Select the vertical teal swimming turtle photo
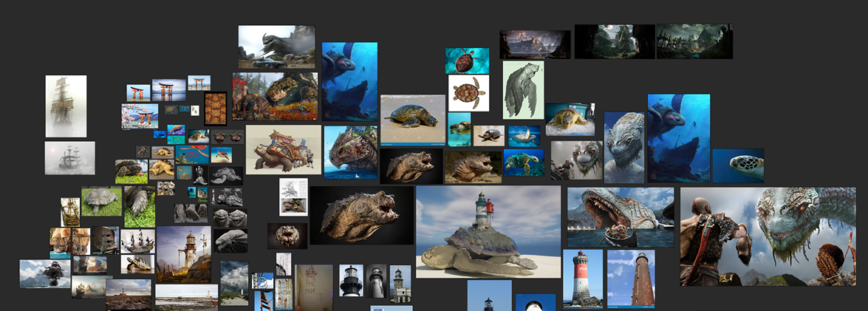Viewport: 868px width, 311px height. tap(459, 129)
